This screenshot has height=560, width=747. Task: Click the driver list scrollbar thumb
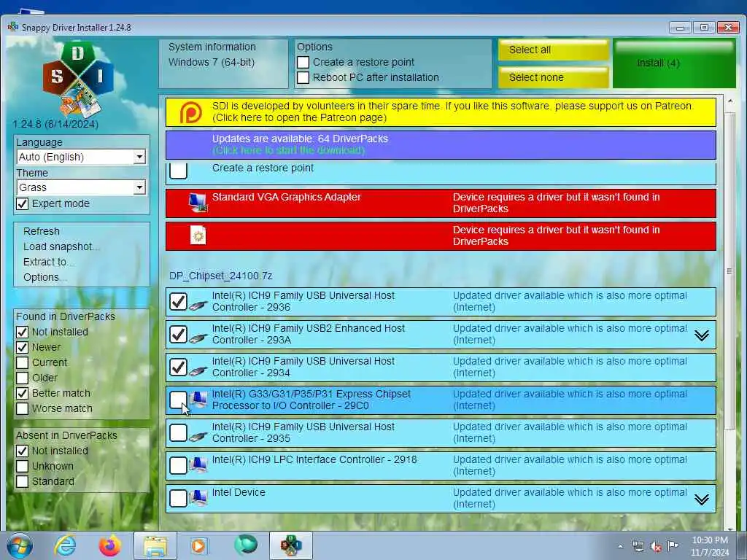click(729, 271)
